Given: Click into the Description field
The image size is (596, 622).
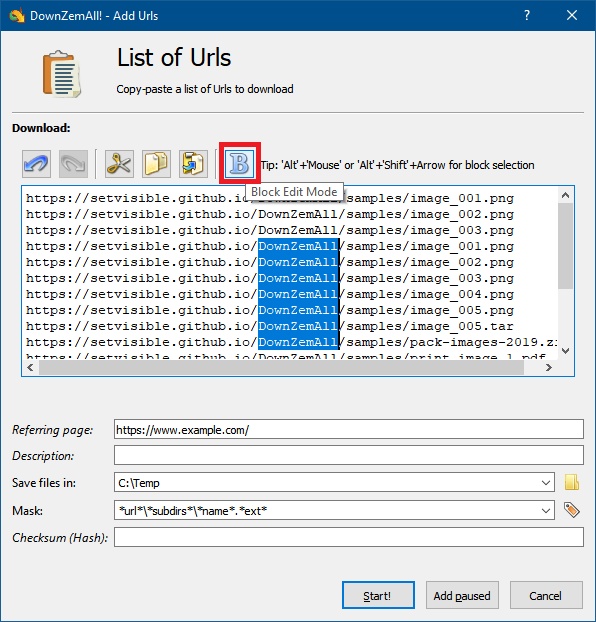Looking at the screenshot, I should (x=349, y=455).
